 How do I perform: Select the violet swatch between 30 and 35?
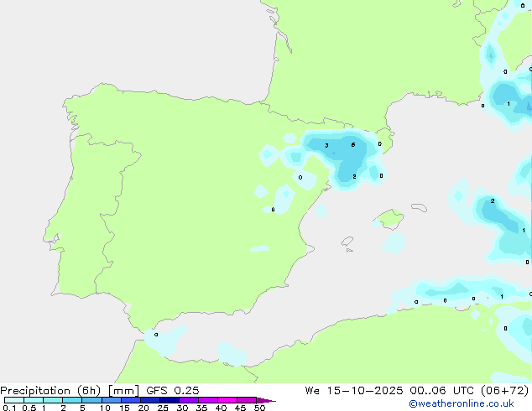[x=189, y=400]
